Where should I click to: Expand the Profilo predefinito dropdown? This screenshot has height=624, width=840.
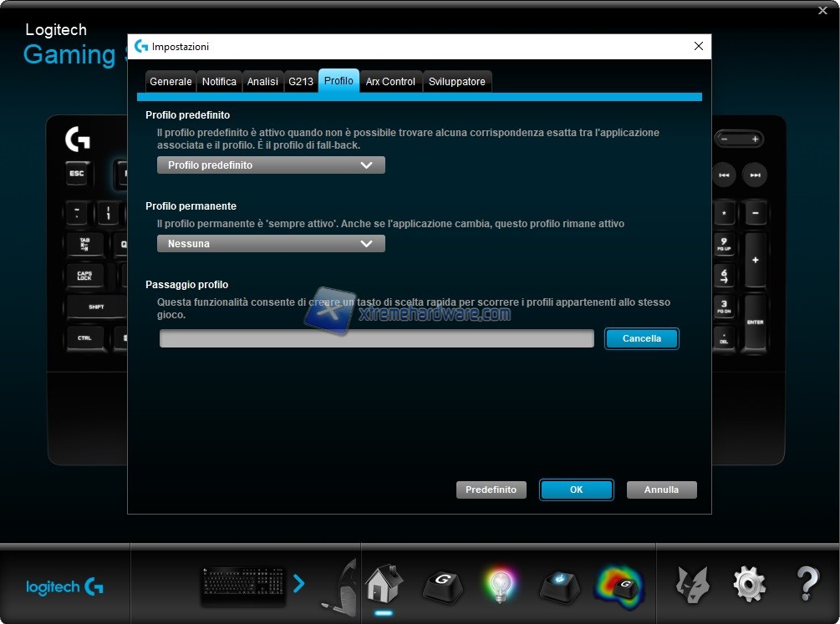(271, 165)
